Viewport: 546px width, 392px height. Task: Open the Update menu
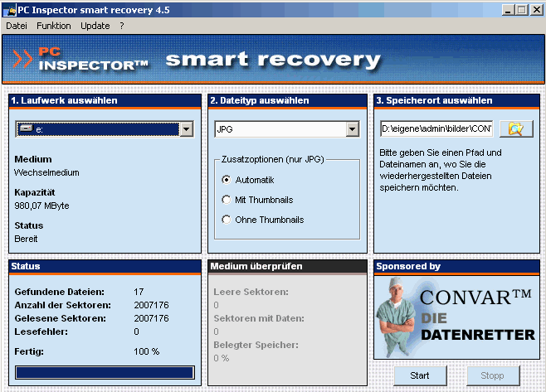pyautogui.click(x=95, y=26)
